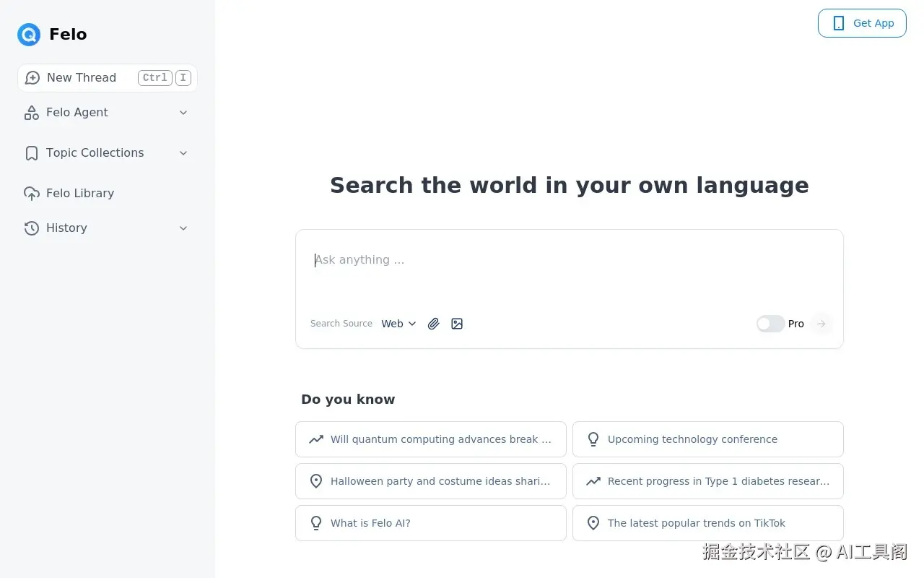Expand the Felo Agent chevron

(x=183, y=113)
